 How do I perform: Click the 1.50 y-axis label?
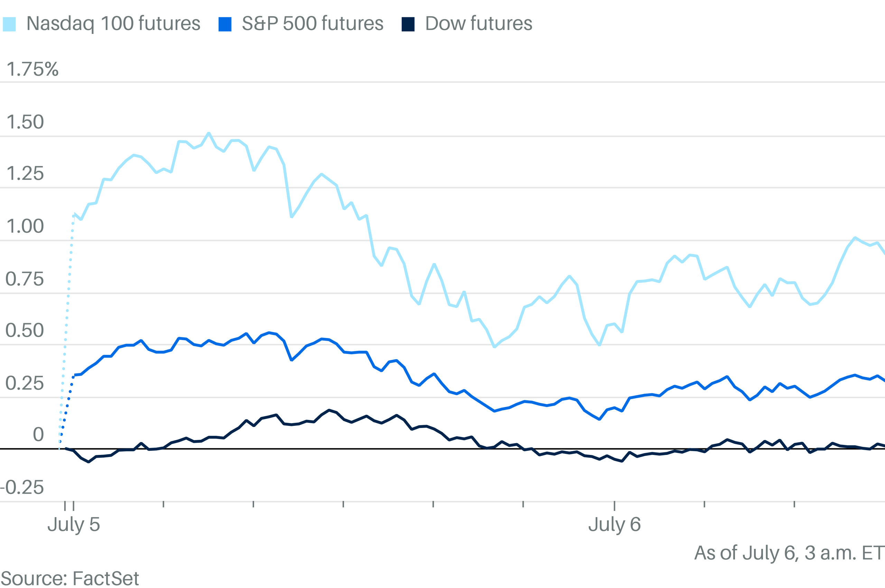pos(25,122)
